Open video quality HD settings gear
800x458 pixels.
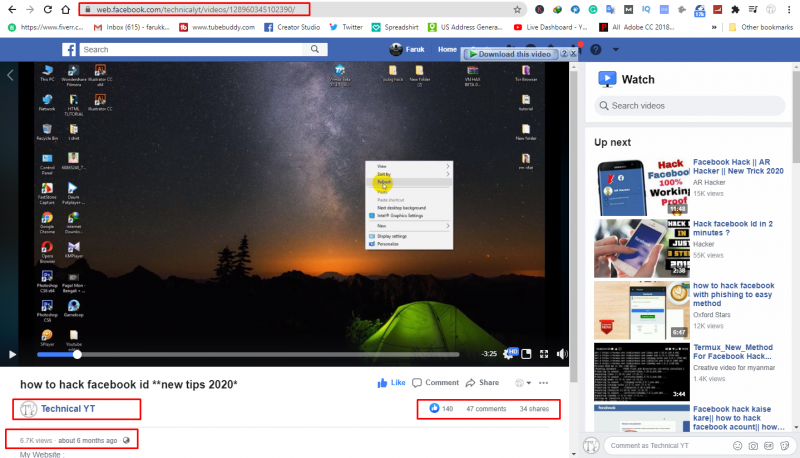509,353
